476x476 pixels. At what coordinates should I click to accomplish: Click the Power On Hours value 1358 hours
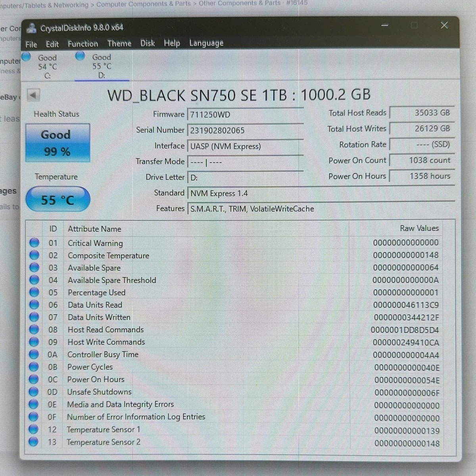coord(422,176)
